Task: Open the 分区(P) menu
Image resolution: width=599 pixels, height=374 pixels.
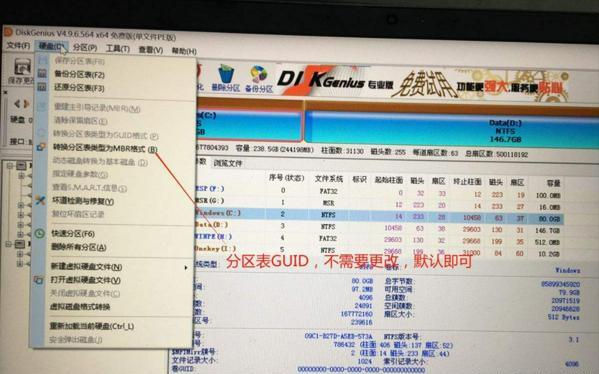Action: 85,47
